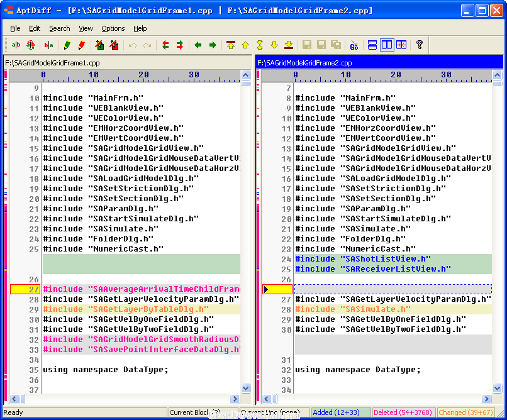507x420 pixels.
Task: Click right pane line 10 WEColorView.h include
Action: pyautogui.click(x=355, y=118)
